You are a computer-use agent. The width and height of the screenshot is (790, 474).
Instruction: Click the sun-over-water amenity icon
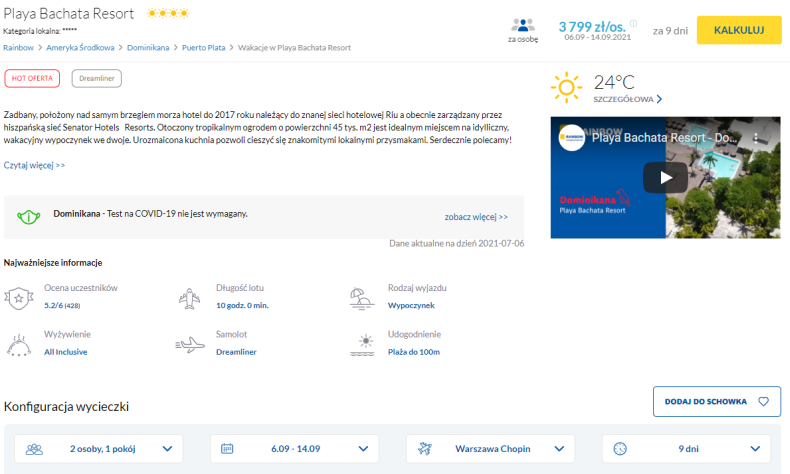[x=362, y=345]
